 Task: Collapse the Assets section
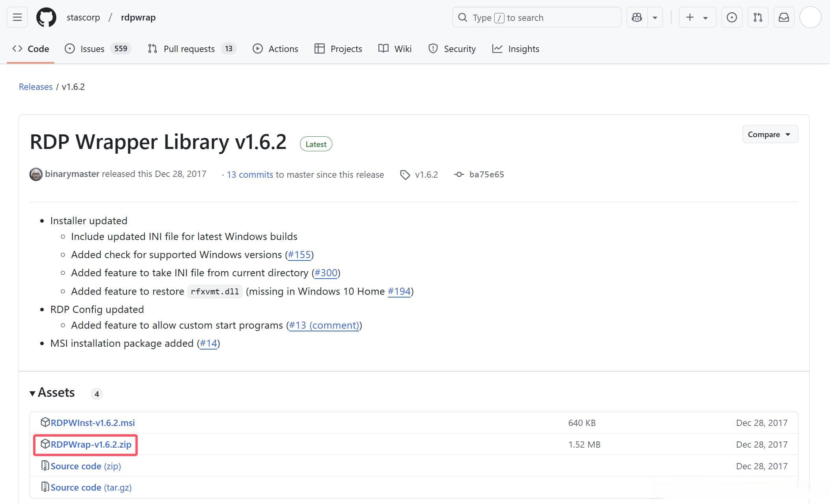(52, 392)
